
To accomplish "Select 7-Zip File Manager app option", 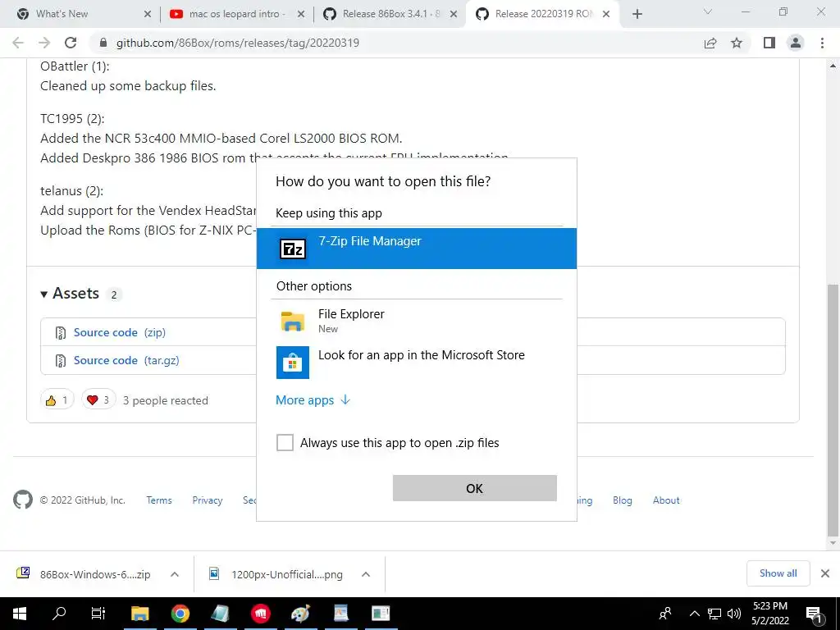I will pyautogui.click(x=416, y=248).
